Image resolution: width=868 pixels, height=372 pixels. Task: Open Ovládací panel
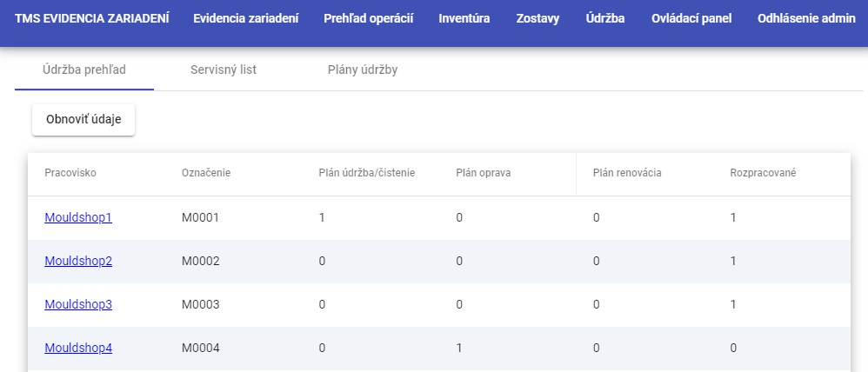(x=691, y=18)
